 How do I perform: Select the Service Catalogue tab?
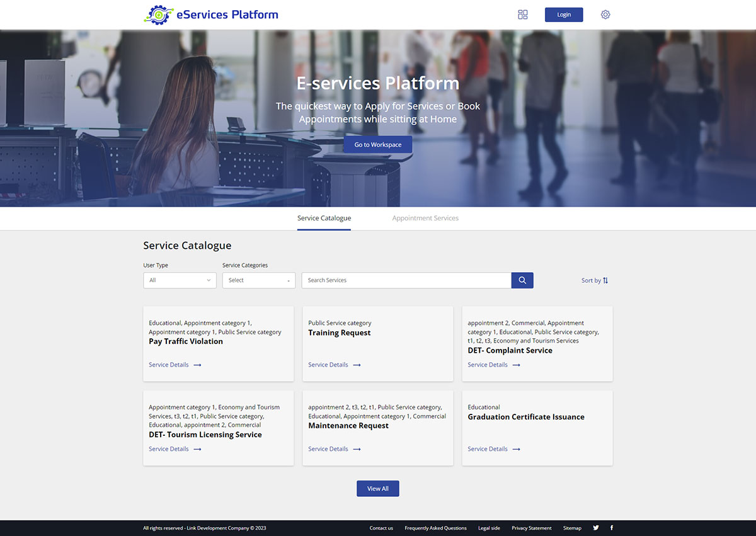pos(324,219)
